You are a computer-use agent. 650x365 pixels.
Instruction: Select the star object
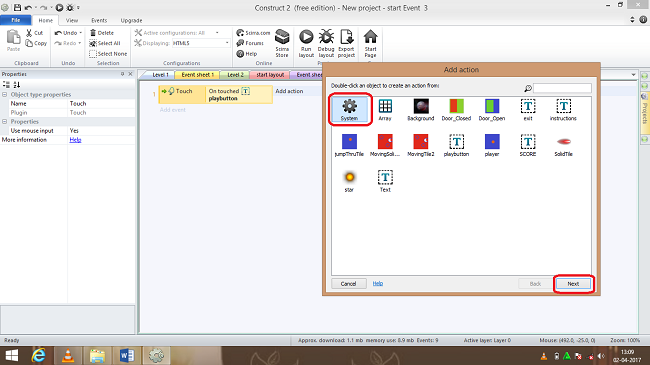[349, 181]
